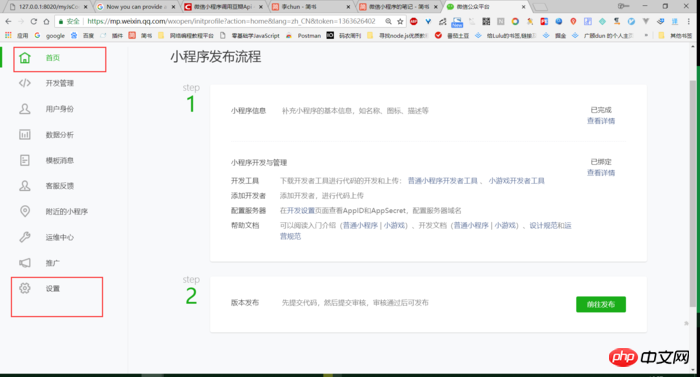Open the Postman bookmark
This screenshot has width=700, height=377.
coord(304,35)
